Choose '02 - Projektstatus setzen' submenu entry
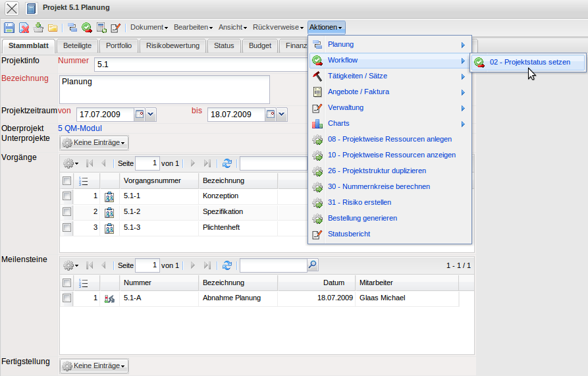The height and width of the screenshot is (376, 588). (x=529, y=62)
